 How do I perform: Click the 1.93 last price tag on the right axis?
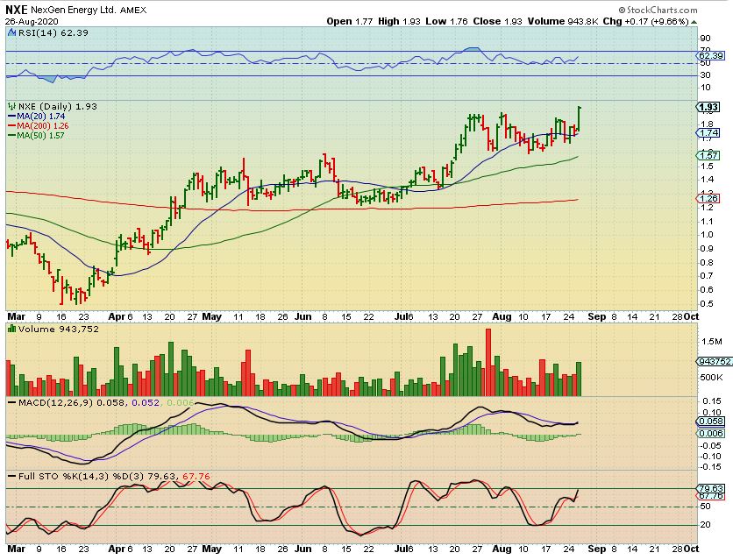tap(708, 107)
